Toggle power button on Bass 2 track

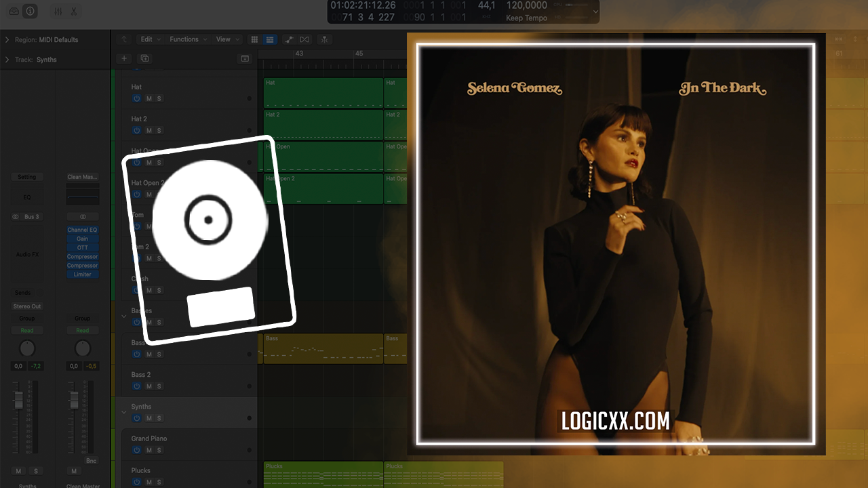[136, 386]
